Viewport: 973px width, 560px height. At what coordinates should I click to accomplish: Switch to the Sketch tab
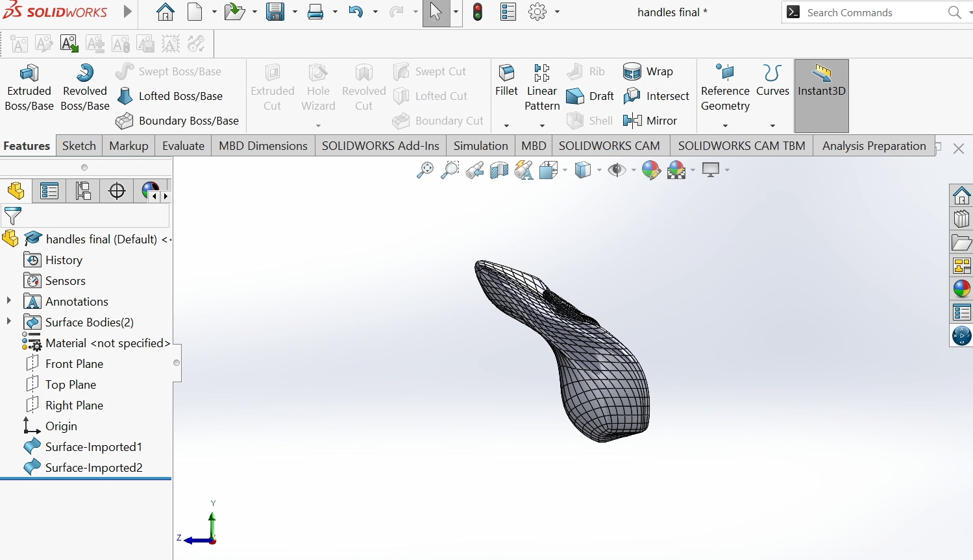[79, 146]
